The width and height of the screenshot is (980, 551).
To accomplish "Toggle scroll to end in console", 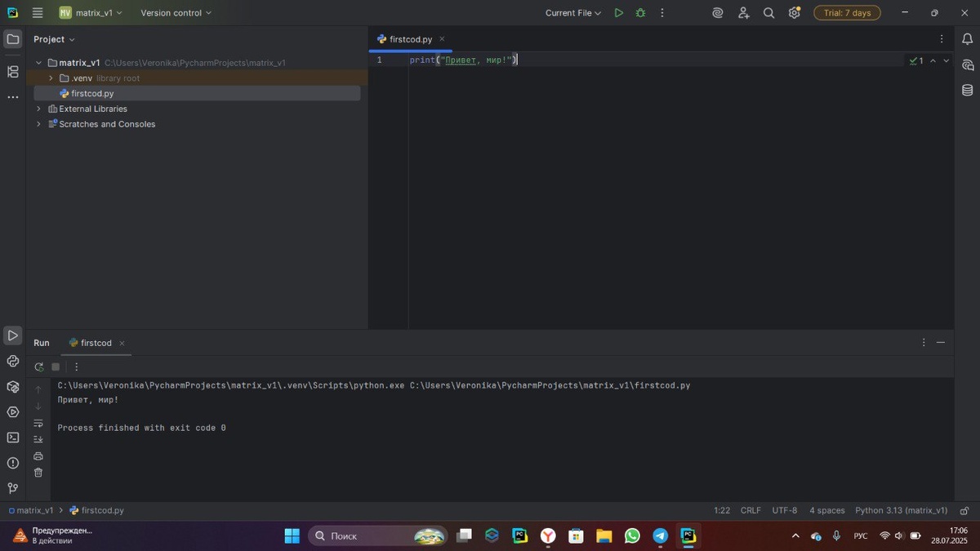I will [38, 439].
